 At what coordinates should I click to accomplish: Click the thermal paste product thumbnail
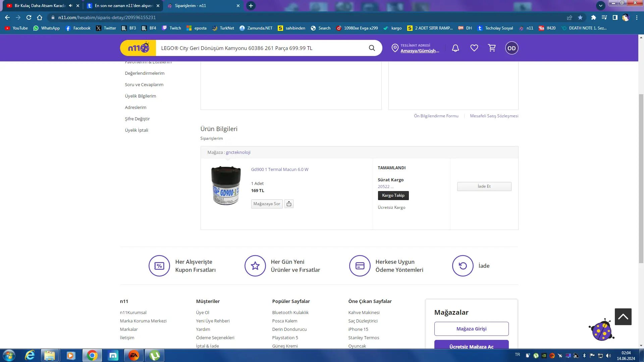(226, 186)
